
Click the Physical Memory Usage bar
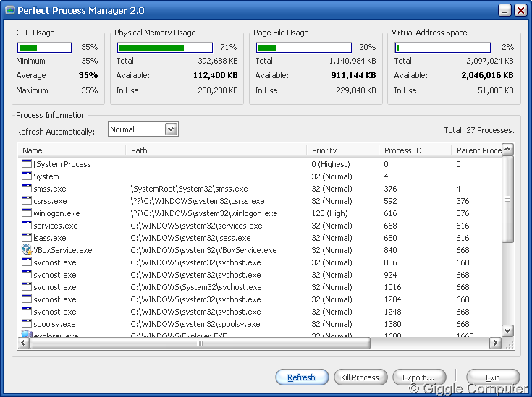pyautogui.click(x=165, y=48)
